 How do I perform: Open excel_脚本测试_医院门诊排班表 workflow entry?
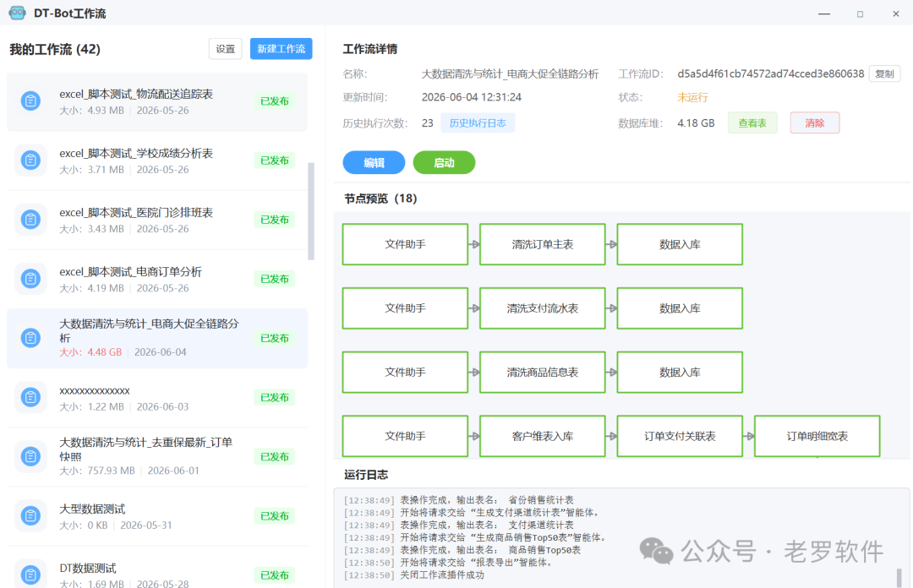[156, 220]
